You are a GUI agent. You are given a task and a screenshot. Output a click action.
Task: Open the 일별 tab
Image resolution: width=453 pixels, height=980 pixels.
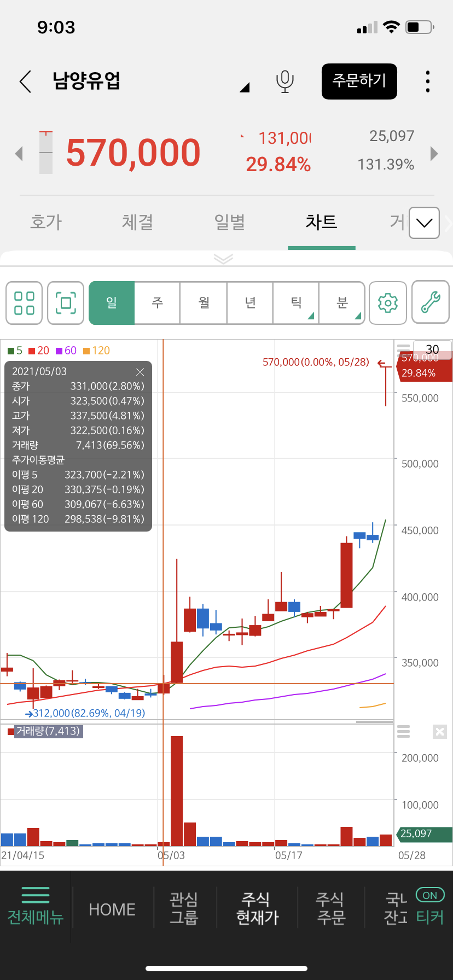click(229, 222)
